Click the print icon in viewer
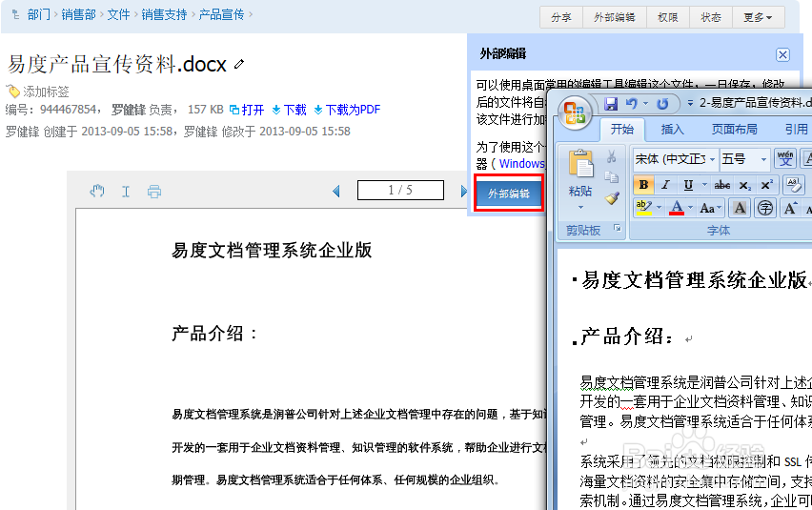Screen dimensions: 812x510 [x=153, y=192]
